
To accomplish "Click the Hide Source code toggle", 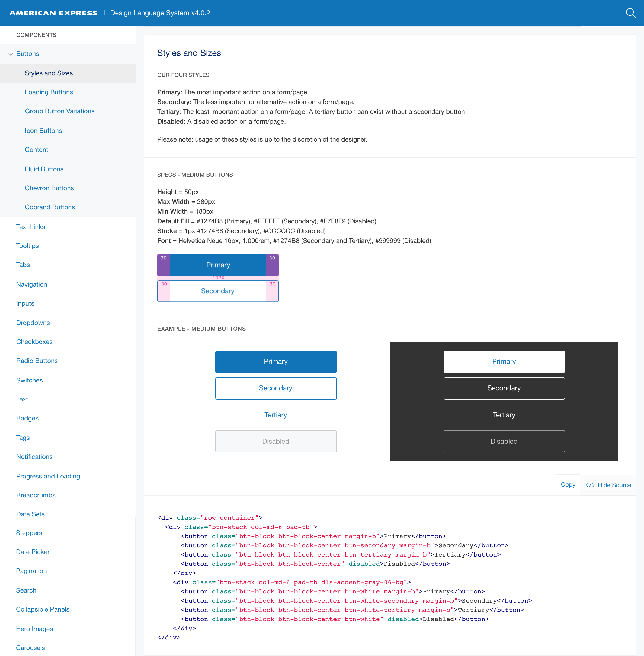I will click(608, 485).
